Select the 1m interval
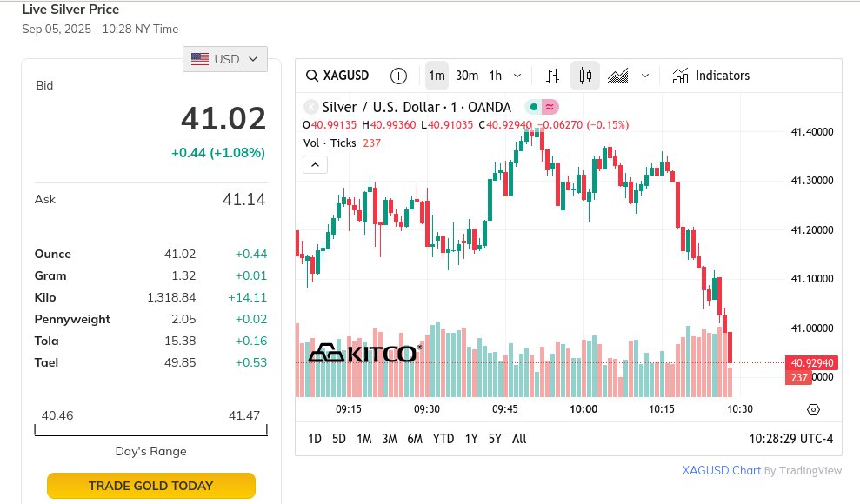This screenshot has width=860, height=504. point(437,76)
